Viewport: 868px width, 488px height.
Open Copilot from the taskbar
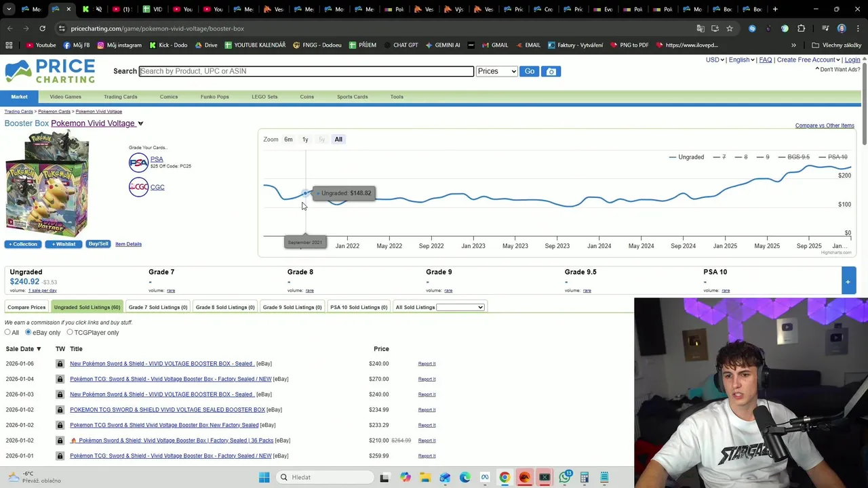tap(405, 477)
